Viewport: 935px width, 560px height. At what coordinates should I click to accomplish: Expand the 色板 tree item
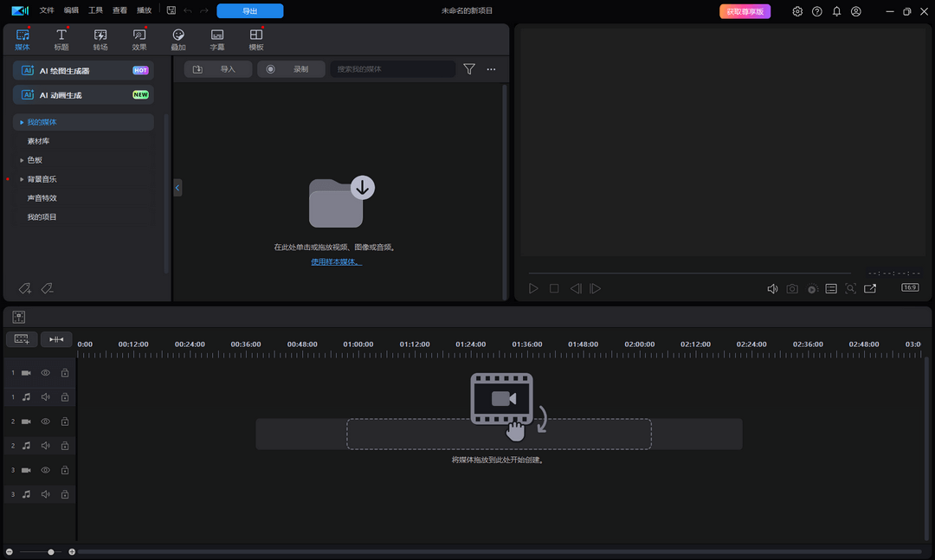point(23,160)
